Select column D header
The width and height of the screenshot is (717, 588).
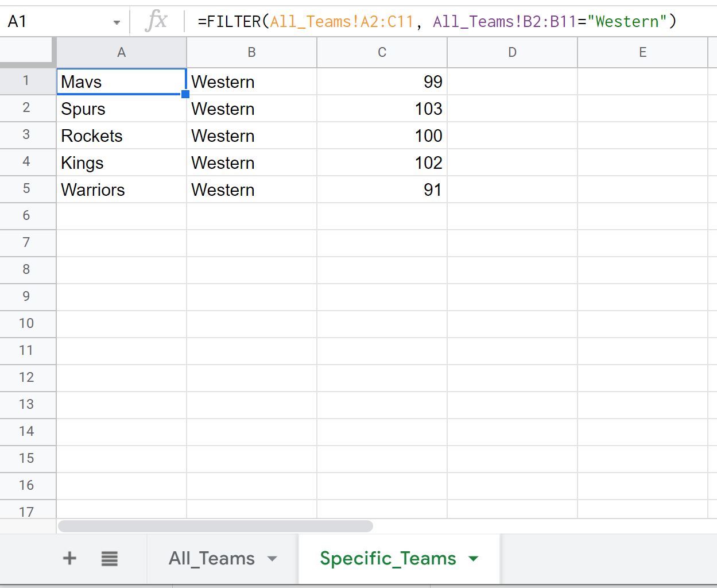512,52
